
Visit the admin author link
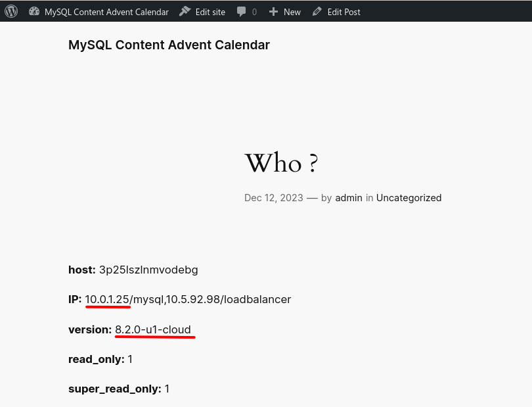tap(349, 197)
